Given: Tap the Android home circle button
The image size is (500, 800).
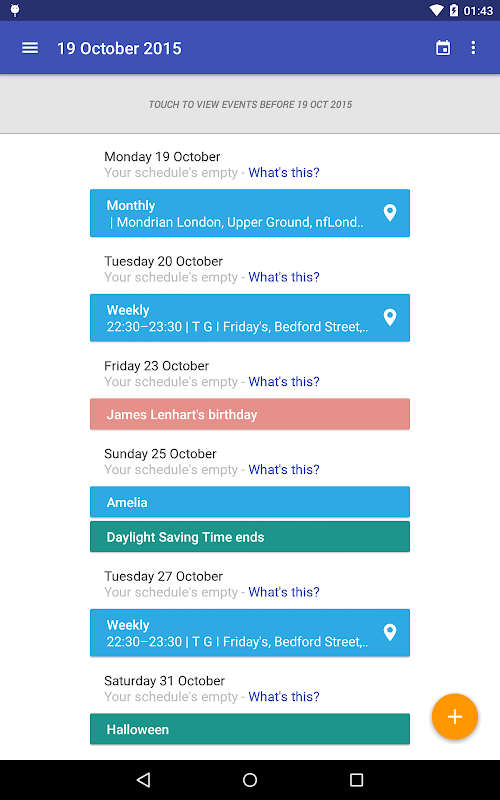Looking at the screenshot, I should (250, 780).
